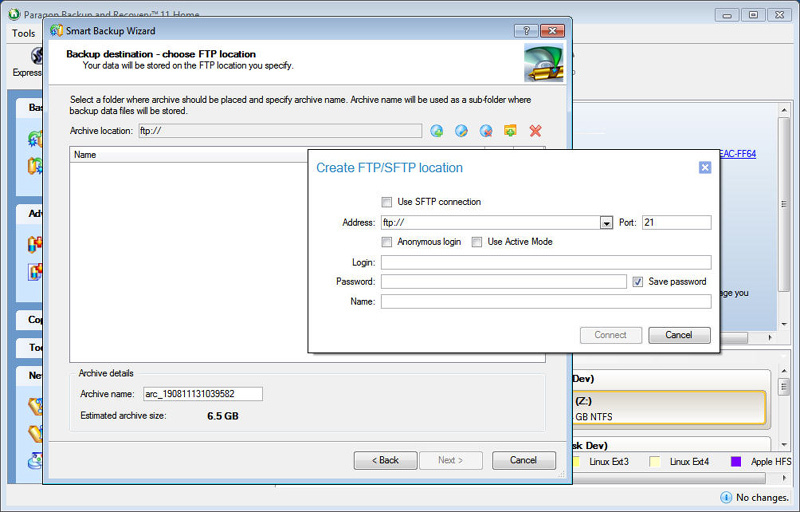Select the (Z:) NTFS partition in the main window
The image size is (800, 512).
coord(669,408)
